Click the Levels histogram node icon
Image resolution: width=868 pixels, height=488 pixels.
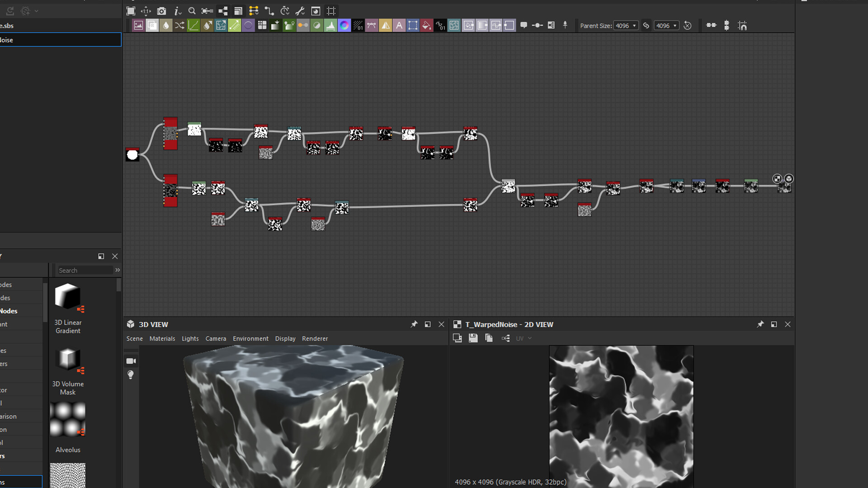330,25
